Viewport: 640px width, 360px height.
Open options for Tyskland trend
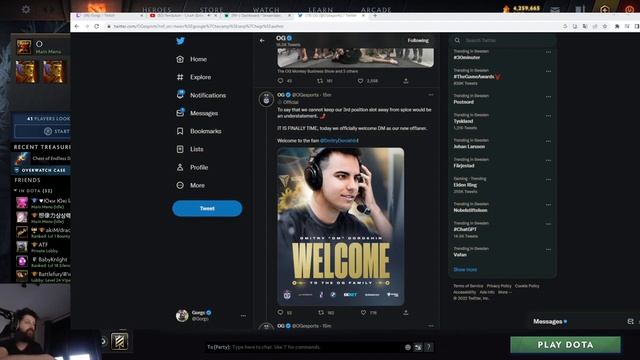(x=548, y=116)
